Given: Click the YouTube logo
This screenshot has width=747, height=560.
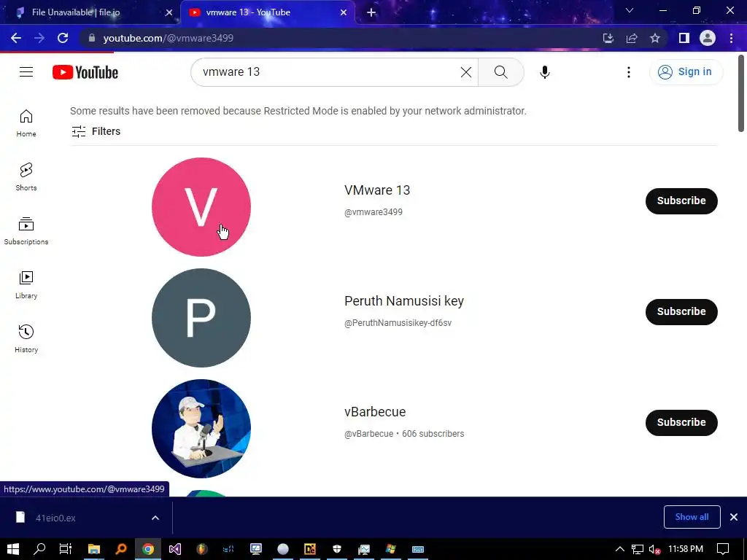Looking at the screenshot, I should point(85,72).
